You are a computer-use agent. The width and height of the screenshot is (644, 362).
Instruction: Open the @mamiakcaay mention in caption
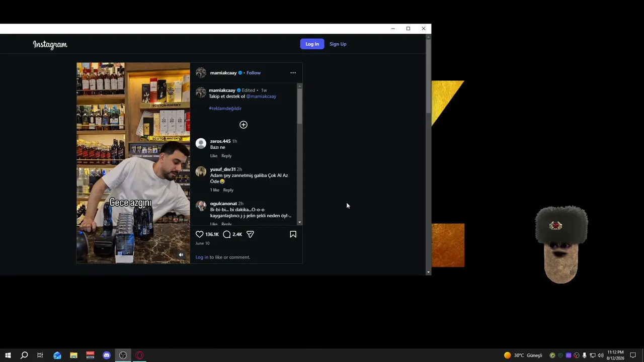point(261,96)
